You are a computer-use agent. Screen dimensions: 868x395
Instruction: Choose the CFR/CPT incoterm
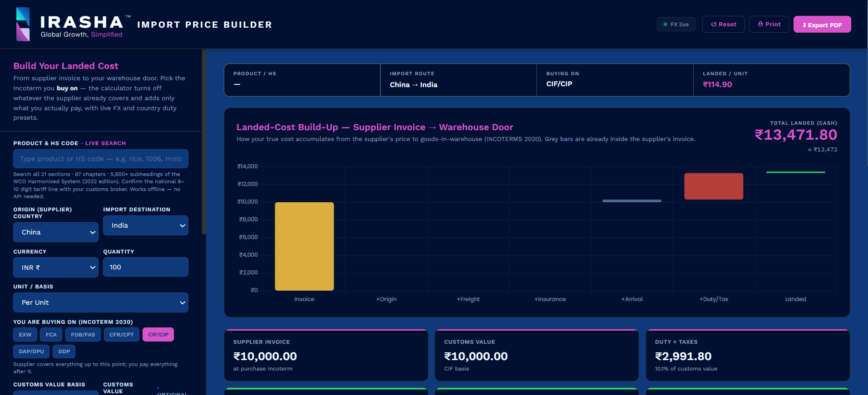click(x=122, y=335)
